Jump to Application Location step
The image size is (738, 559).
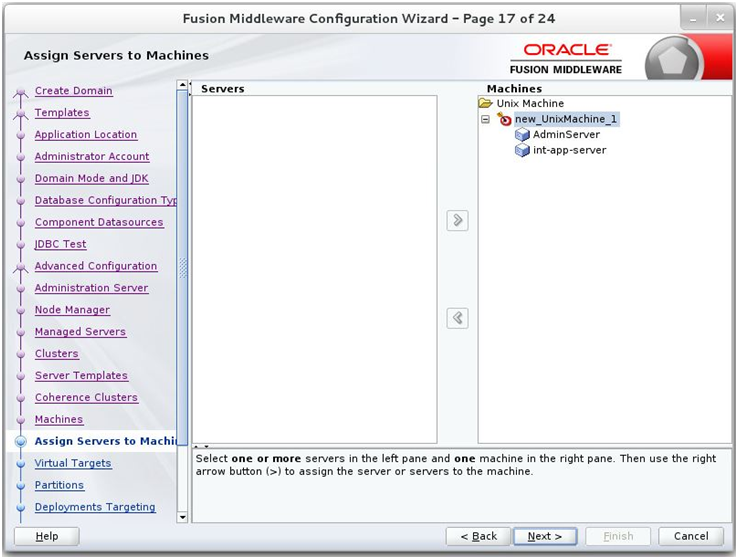pos(86,135)
